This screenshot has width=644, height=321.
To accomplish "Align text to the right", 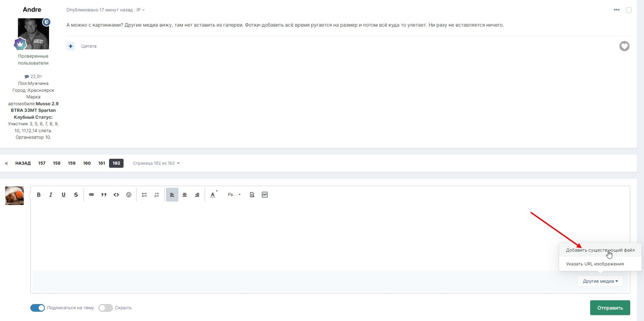I will click(197, 195).
